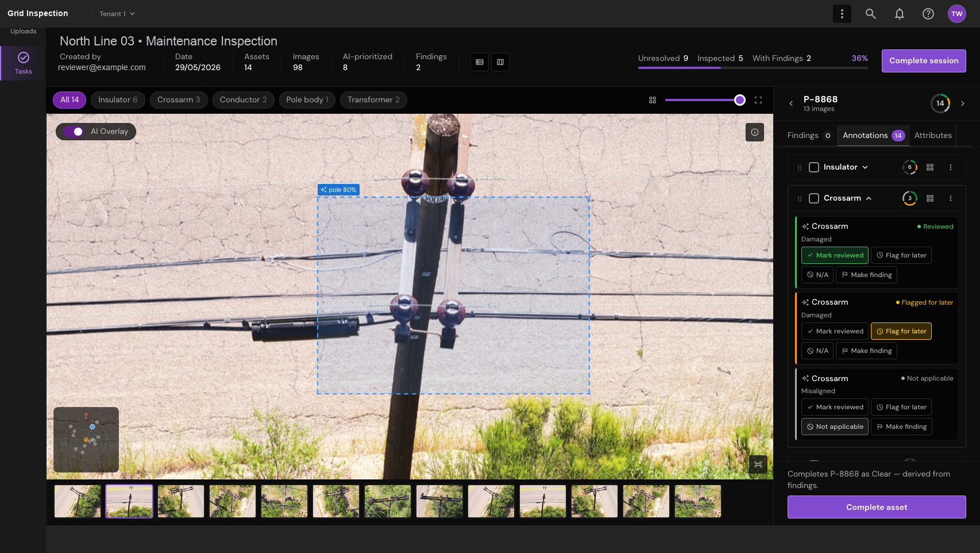Screen dimensions: 980x553
Task: Open the Tenant 1 dropdown
Action: click(117, 14)
